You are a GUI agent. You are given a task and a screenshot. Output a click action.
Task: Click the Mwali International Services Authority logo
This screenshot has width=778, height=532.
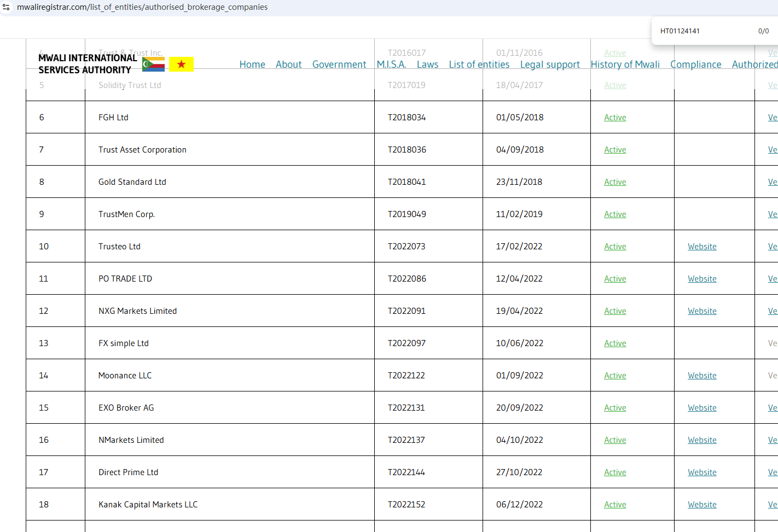pyautogui.click(x=88, y=64)
